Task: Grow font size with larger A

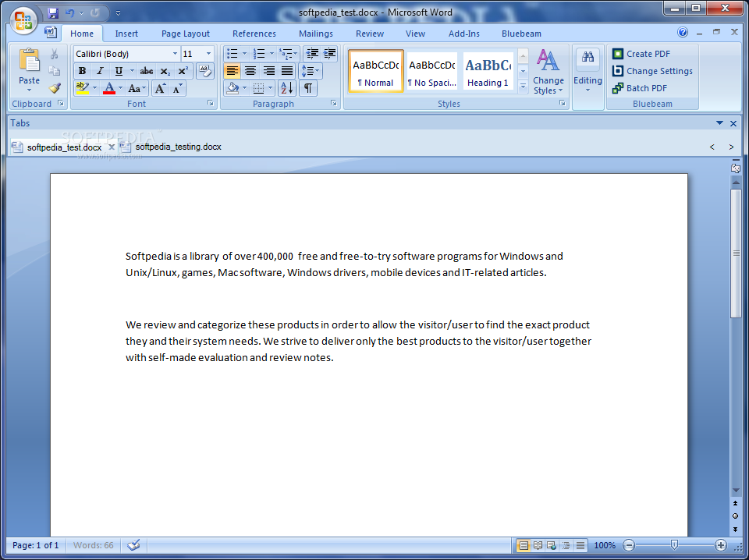Action: point(160,88)
